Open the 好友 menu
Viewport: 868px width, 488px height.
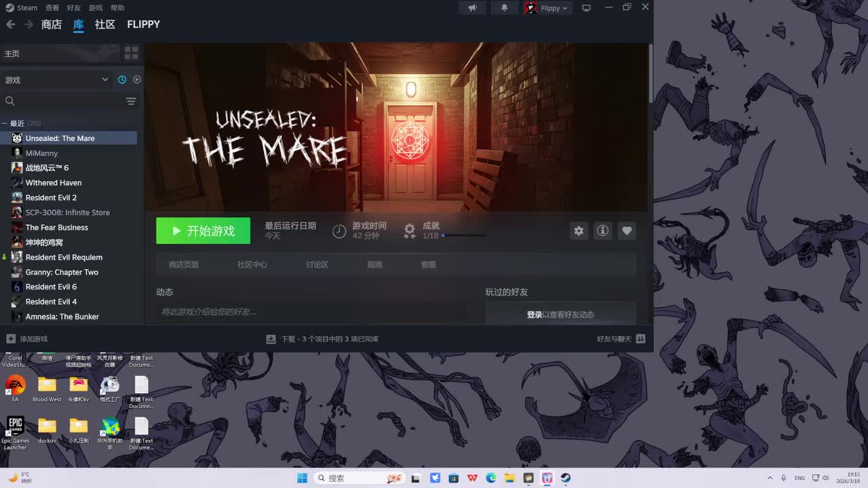click(x=74, y=8)
